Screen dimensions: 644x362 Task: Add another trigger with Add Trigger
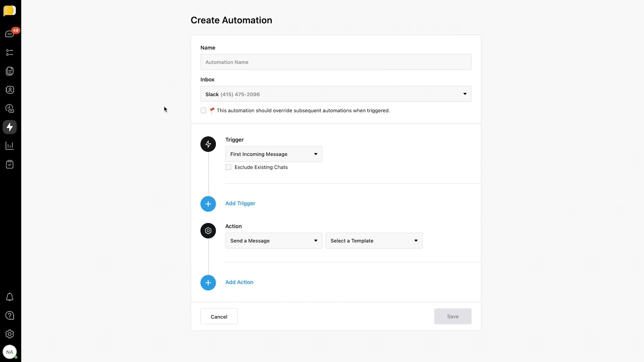click(x=240, y=203)
